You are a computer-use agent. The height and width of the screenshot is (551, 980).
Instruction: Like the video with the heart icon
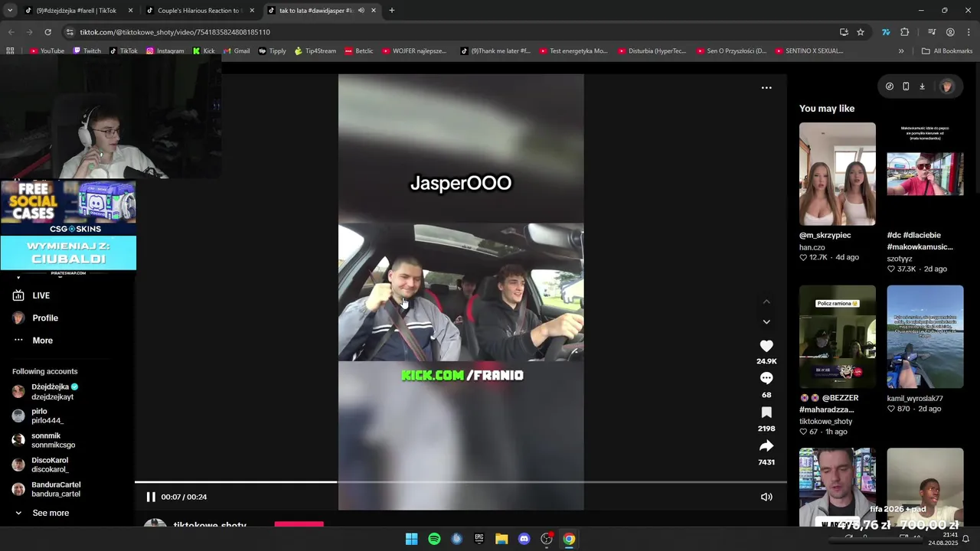click(x=766, y=346)
